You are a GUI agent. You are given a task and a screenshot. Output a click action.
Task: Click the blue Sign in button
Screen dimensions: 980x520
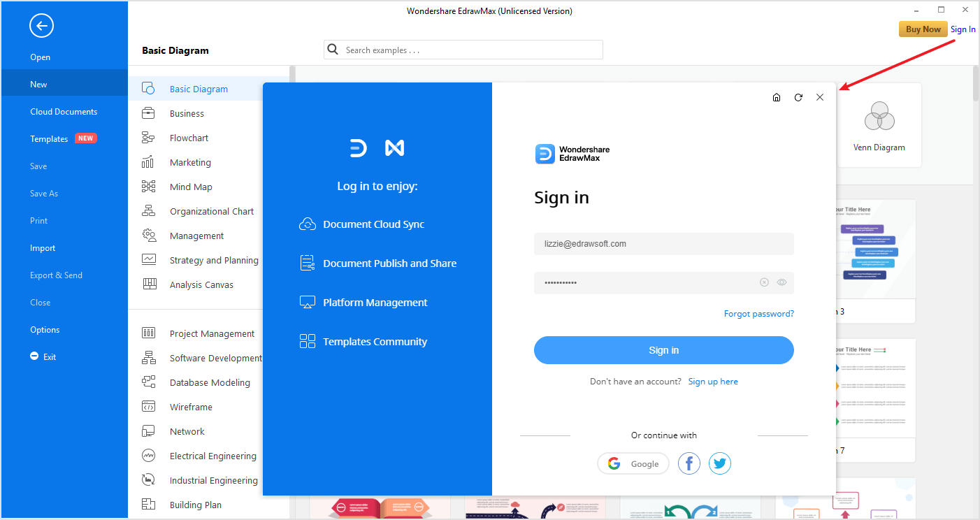click(x=664, y=350)
